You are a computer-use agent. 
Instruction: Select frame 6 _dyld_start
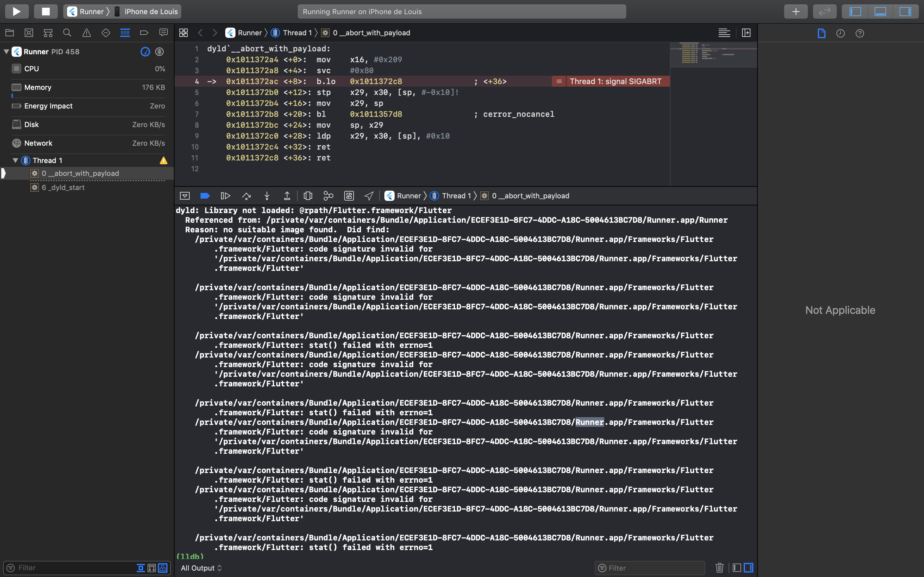[x=87, y=187]
